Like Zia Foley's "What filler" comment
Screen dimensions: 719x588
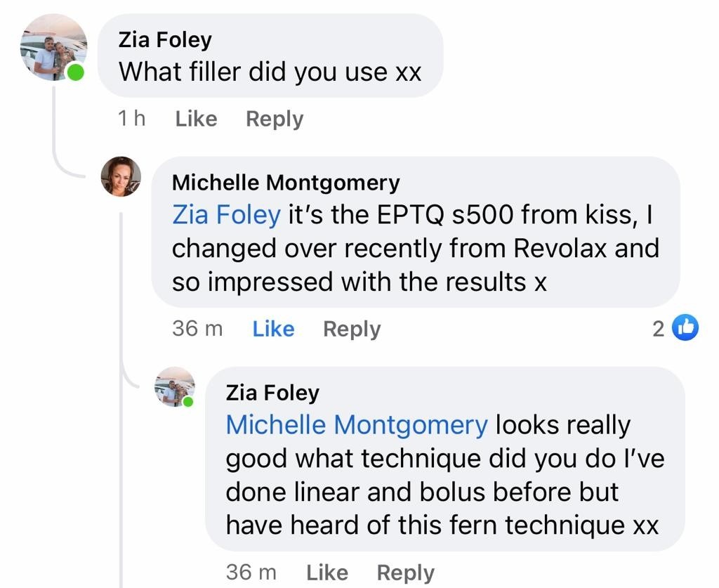pos(196,119)
